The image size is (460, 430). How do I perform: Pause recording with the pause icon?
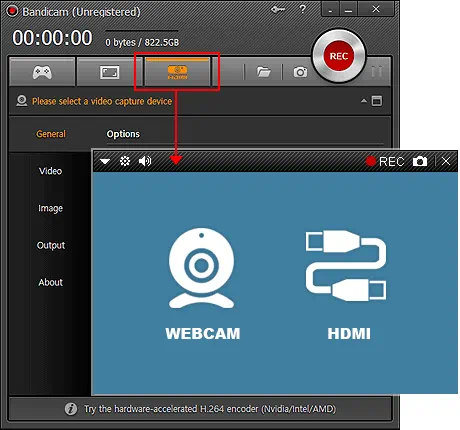tap(377, 72)
